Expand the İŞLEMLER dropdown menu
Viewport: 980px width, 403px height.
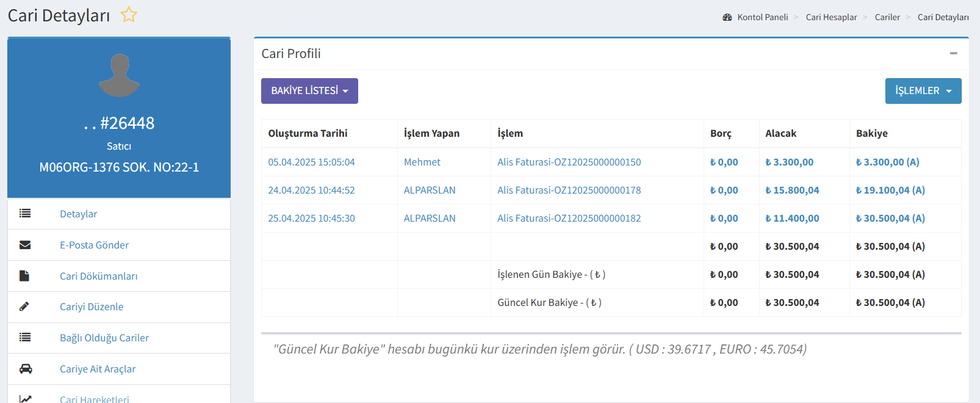pos(923,91)
